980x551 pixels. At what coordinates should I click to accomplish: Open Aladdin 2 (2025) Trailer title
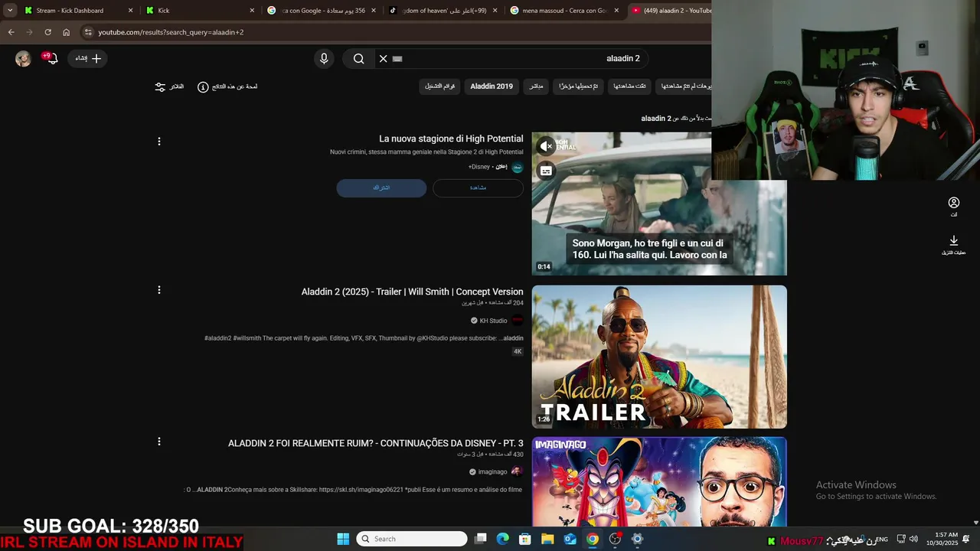[412, 292]
